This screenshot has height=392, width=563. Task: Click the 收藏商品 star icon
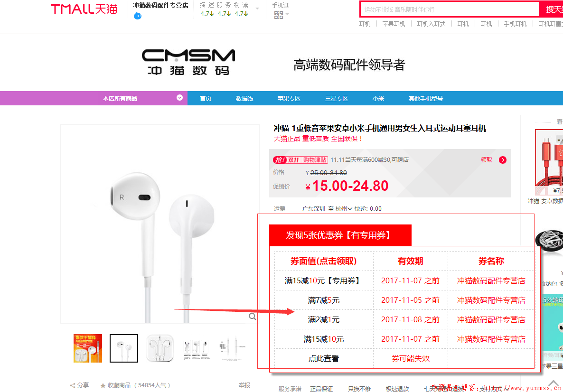click(x=103, y=385)
